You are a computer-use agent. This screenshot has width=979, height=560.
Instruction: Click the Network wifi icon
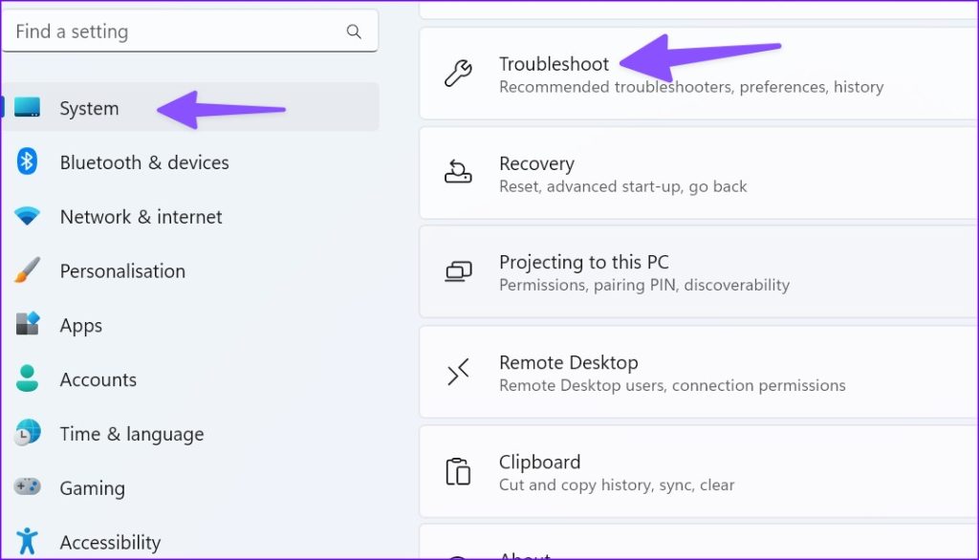coord(27,216)
